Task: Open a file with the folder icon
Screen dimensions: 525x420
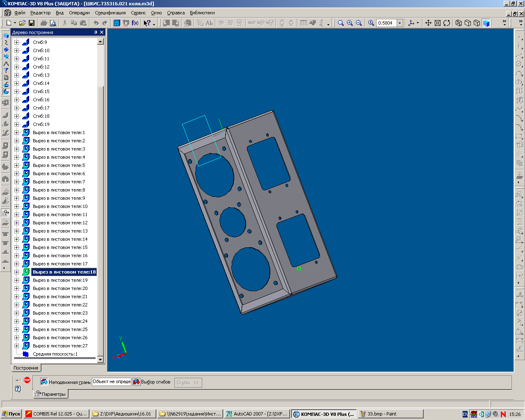Action: click(x=22, y=23)
